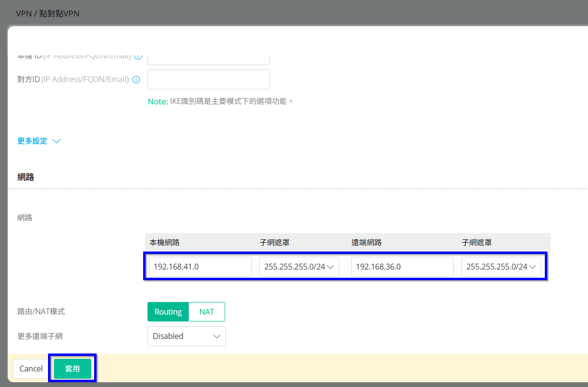Switch 路由/NAT模式 to NAT
Screen dimensions: 588x387
coord(207,312)
